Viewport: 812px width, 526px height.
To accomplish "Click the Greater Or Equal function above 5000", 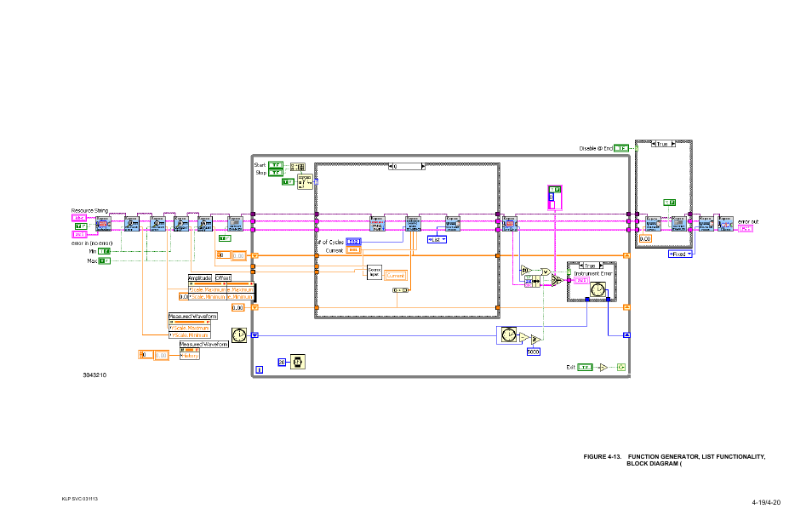I will tap(535, 340).
